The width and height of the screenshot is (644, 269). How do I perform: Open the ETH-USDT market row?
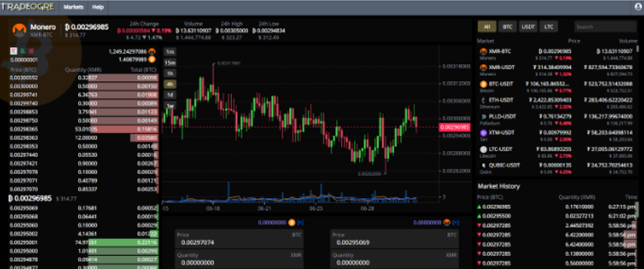[x=557, y=103]
